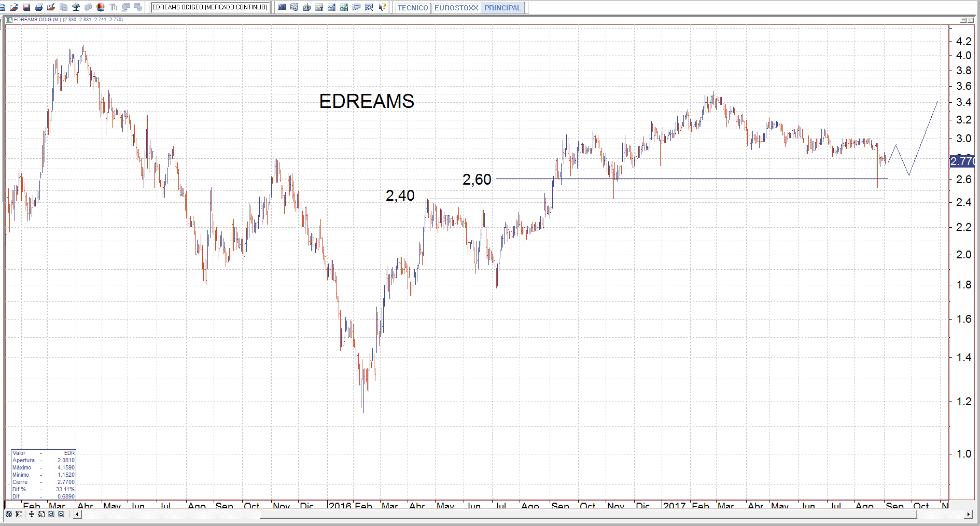Click the zoom-region page icon at bottom

(x=41, y=514)
